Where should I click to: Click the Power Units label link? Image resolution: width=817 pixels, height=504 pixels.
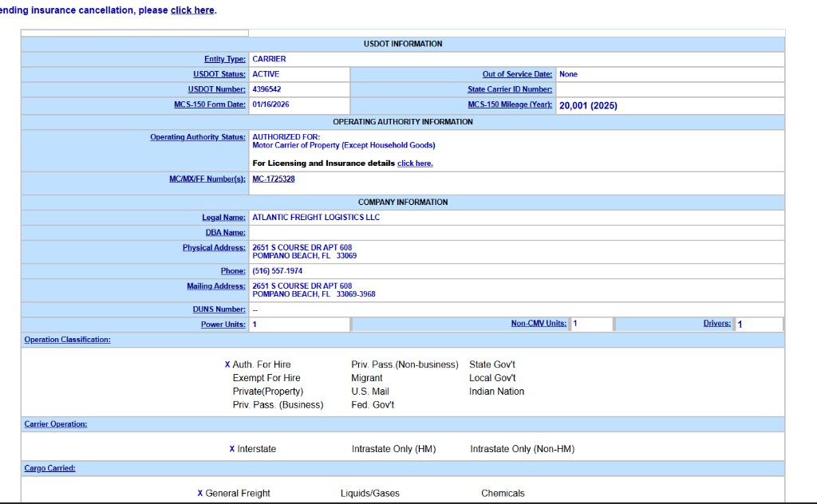click(x=223, y=325)
